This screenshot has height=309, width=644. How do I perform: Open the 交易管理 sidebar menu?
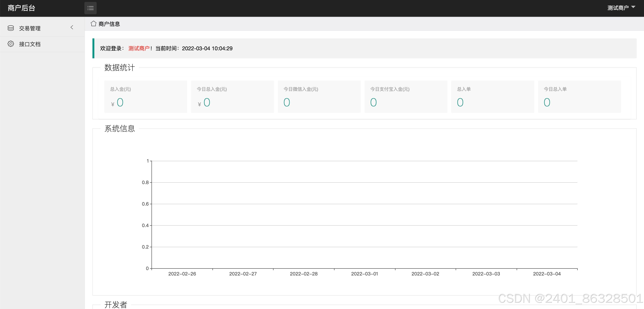pyautogui.click(x=42, y=28)
